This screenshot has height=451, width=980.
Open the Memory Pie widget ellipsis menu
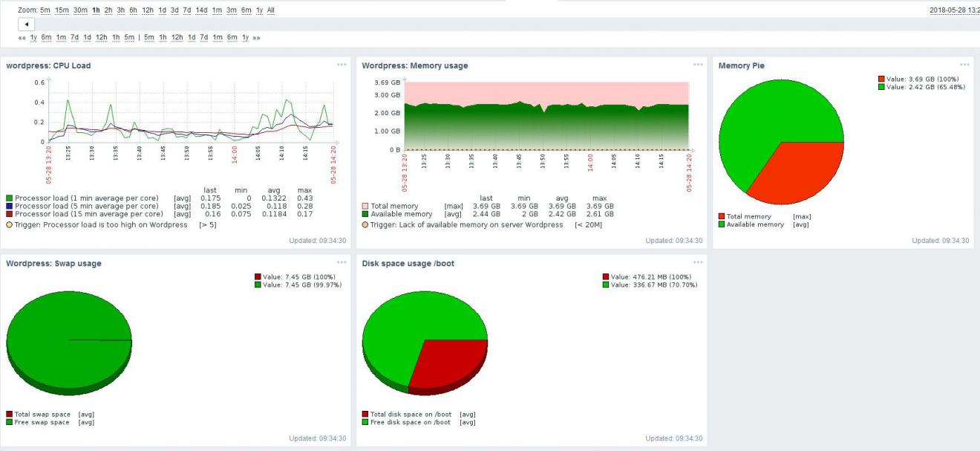[964, 65]
